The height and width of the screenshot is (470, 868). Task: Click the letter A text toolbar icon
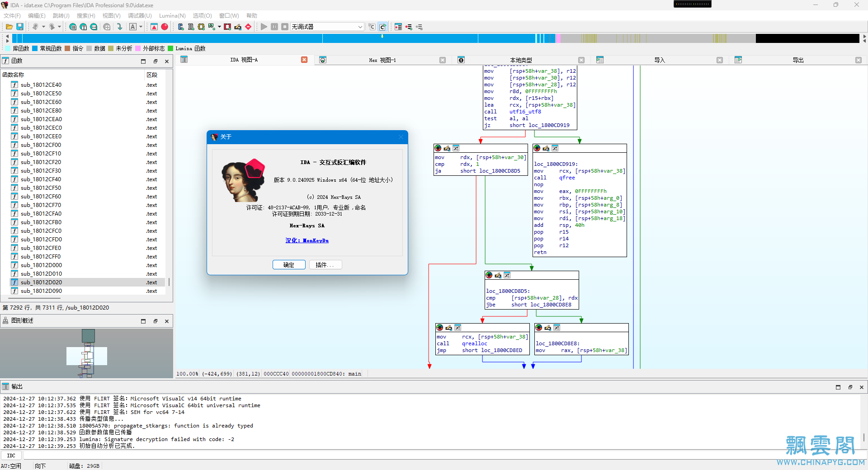133,27
